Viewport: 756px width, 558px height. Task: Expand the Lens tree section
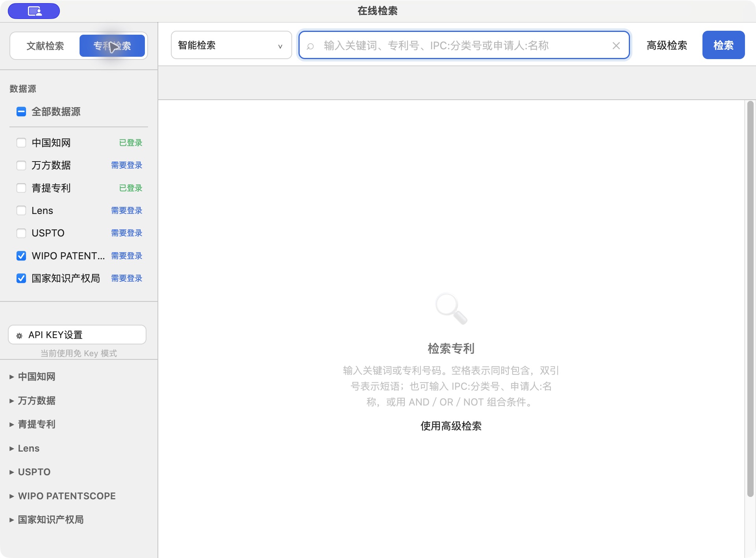click(11, 449)
